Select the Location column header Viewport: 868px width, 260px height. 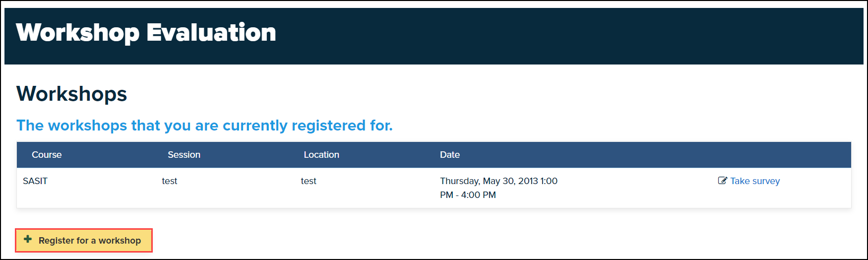pos(321,155)
